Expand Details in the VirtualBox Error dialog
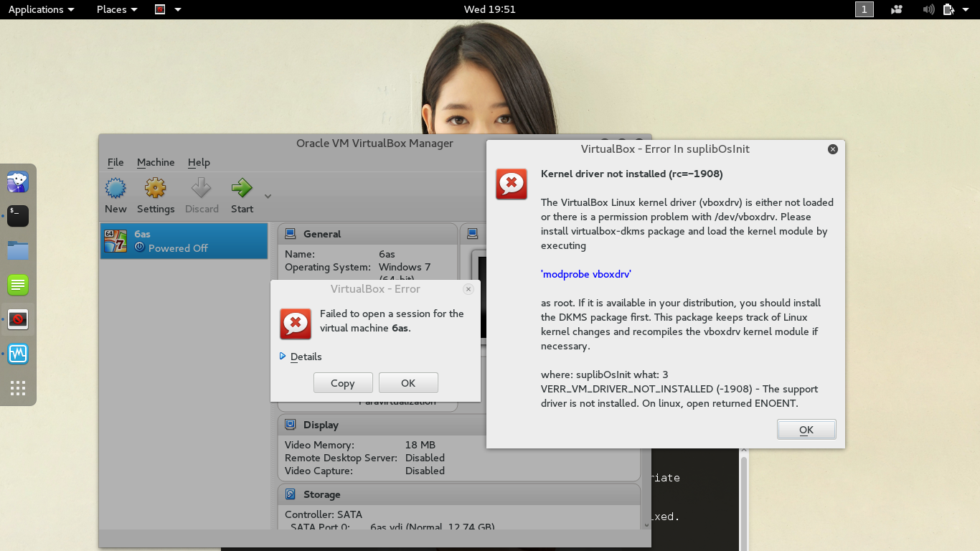The image size is (980, 551). pos(301,357)
